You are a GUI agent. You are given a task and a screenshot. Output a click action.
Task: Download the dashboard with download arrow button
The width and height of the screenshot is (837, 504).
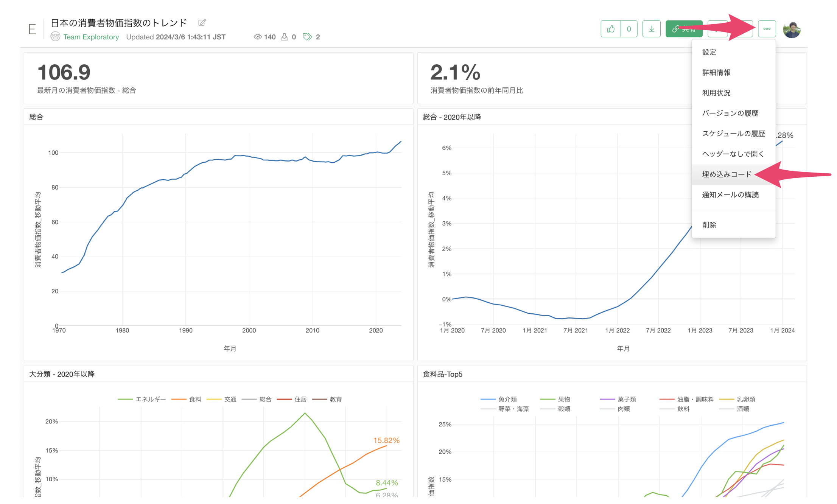coord(652,29)
